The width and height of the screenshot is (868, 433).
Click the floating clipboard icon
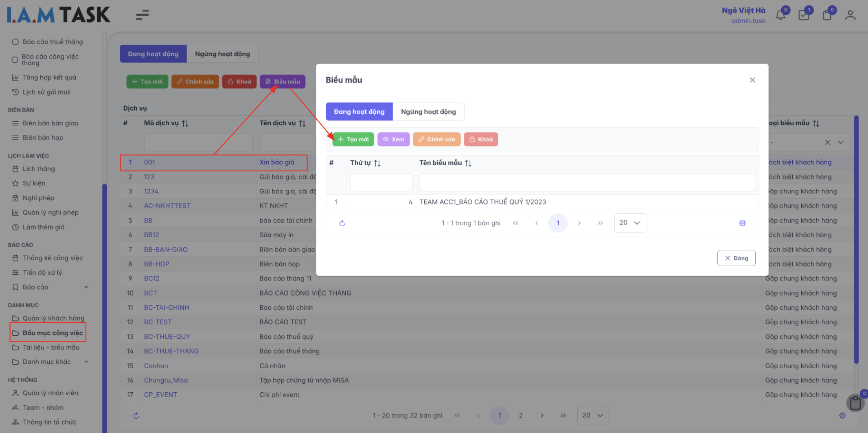(855, 403)
